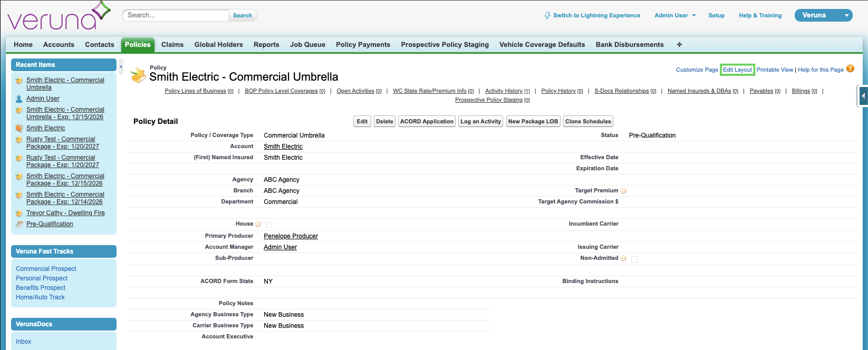Click the Smith Electric account icon in Recent Items
This screenshot has height=350, width=868.
(x=19, y=128)
